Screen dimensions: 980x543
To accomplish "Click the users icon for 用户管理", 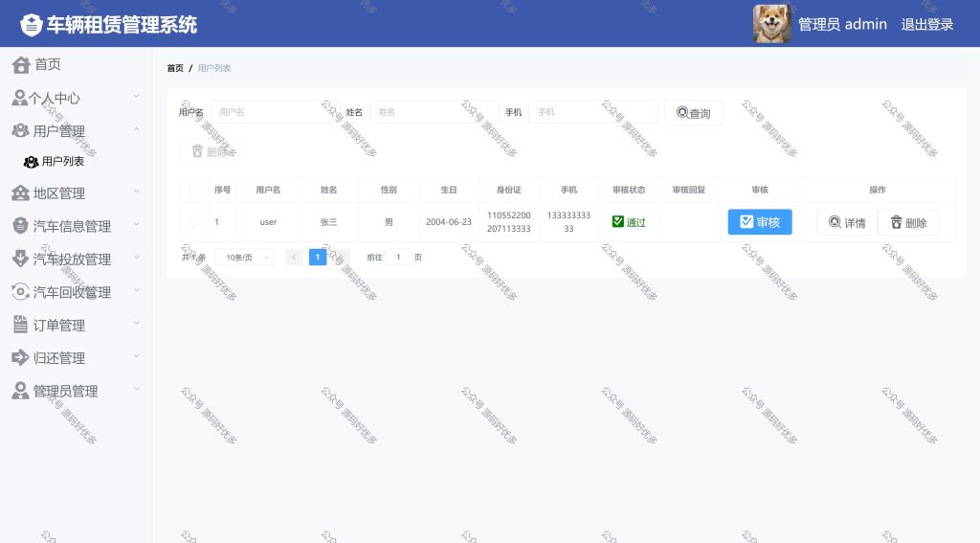I will tap(21, 130).
